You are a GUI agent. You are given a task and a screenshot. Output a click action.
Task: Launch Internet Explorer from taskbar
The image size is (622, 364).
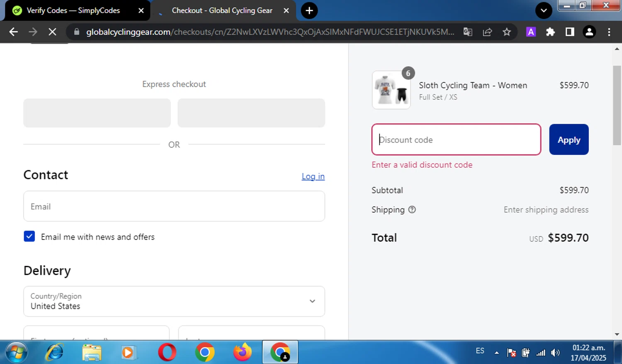[x=54, y=352]
